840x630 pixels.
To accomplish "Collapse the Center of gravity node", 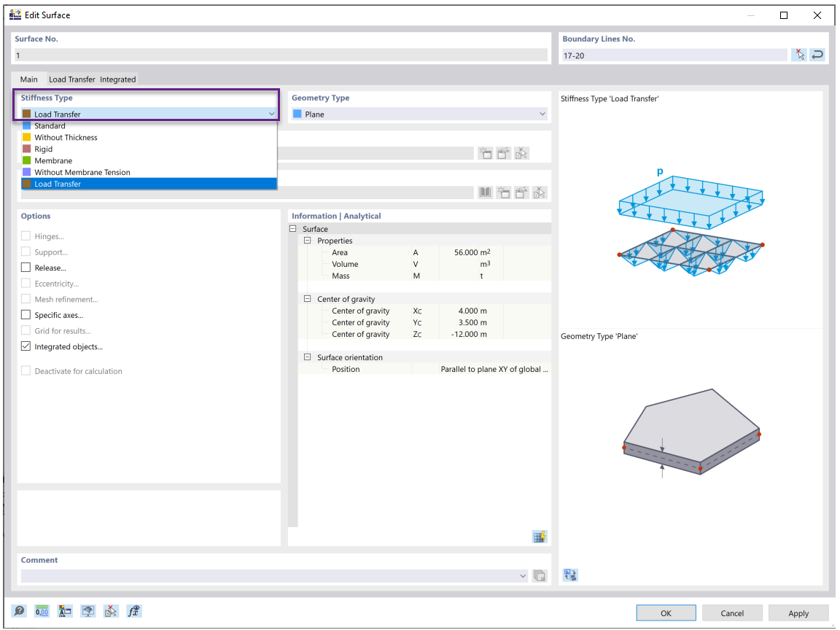I will click(308, 299).
